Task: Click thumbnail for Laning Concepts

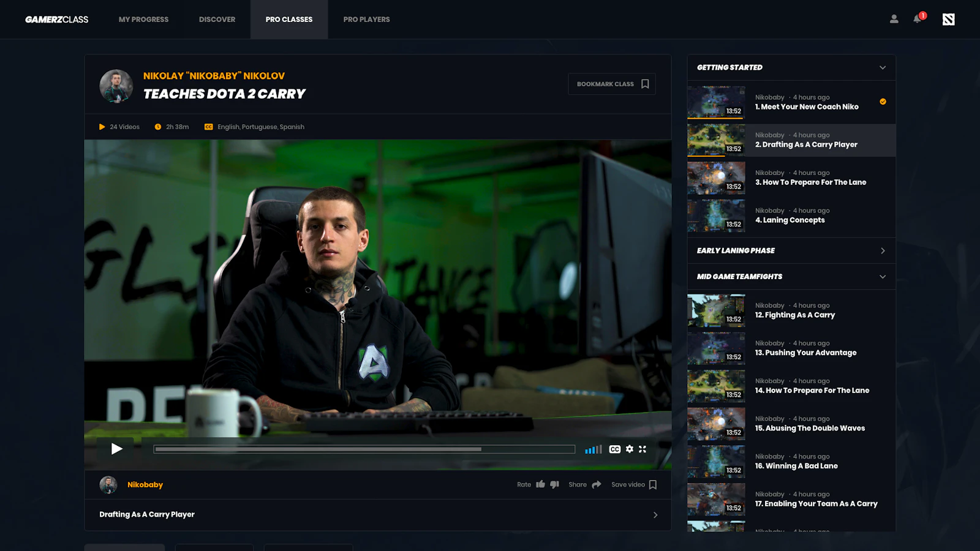Action: coord(716,216)
